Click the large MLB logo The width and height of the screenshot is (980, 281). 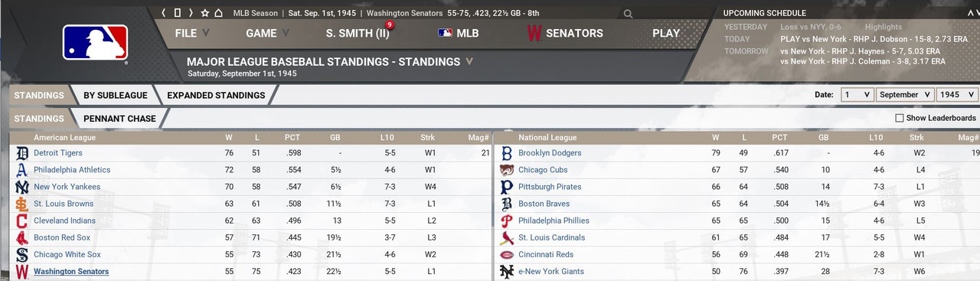point(95,43)
